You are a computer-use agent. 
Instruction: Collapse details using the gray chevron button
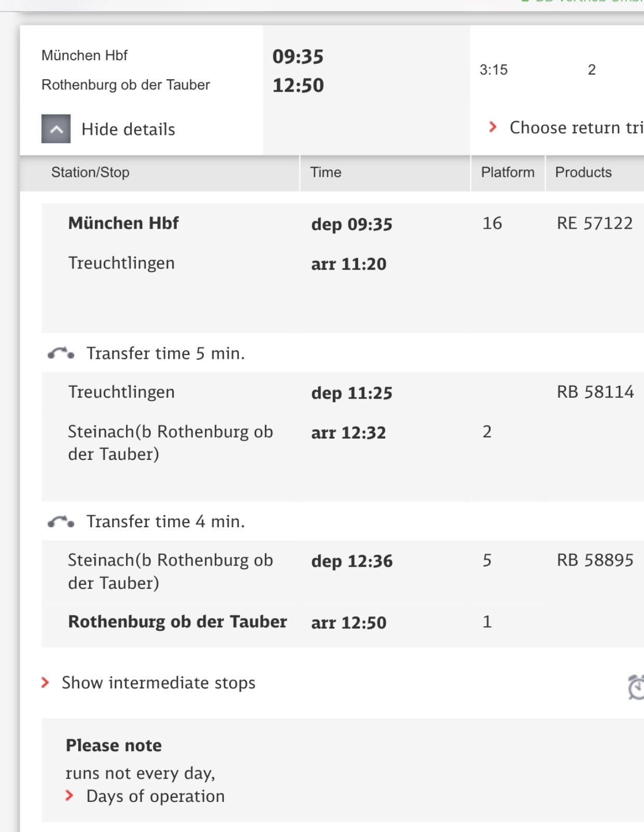click(x=56, y=129)
